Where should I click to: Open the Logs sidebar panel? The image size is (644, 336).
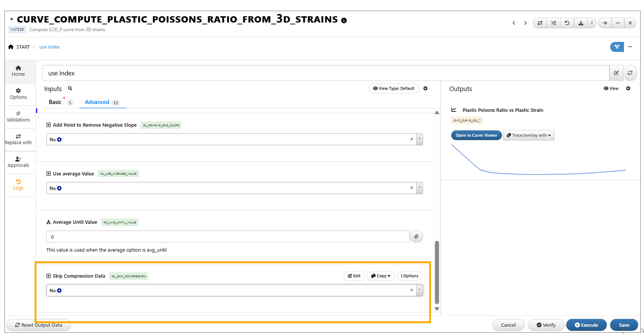pyautogui.click(x=18, y=185)
